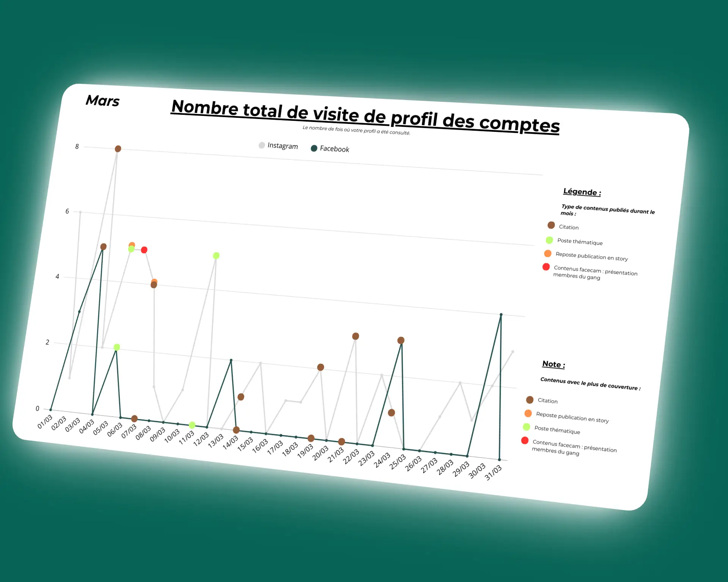The image size is (728, 582).
Task: Click the brown data point on 24/03 Facebook peak
Action: tap(401, 340)
